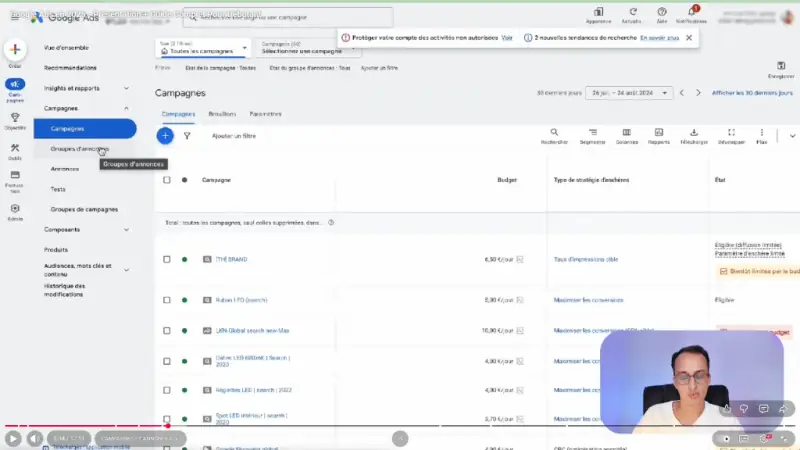Screen dimensions: 800x450
Task: Toggle green status dot for Ruban LED
Action: [185, 300]
